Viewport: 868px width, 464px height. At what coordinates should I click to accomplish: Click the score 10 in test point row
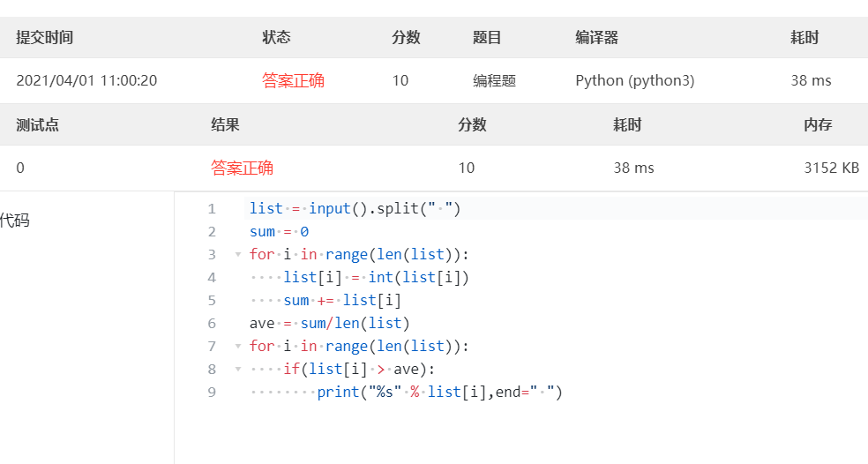pyautogui.click(x=467, y=168)
